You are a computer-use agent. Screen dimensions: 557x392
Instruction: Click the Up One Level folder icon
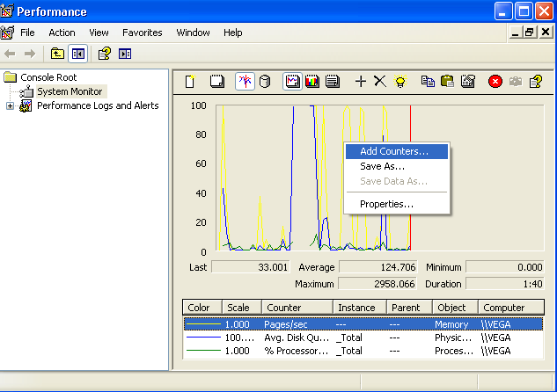click(57, 54)
